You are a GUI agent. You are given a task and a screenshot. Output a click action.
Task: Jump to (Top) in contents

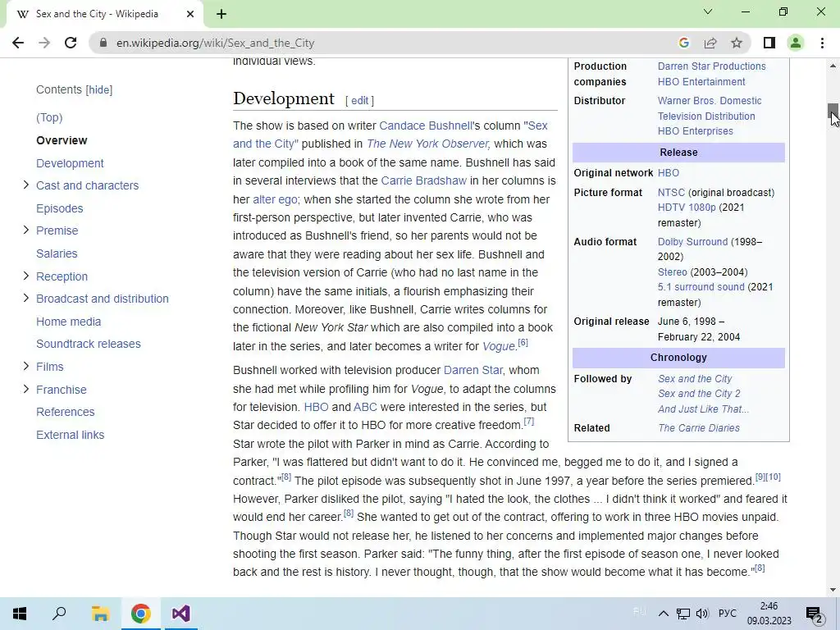(x=49, y=118)
